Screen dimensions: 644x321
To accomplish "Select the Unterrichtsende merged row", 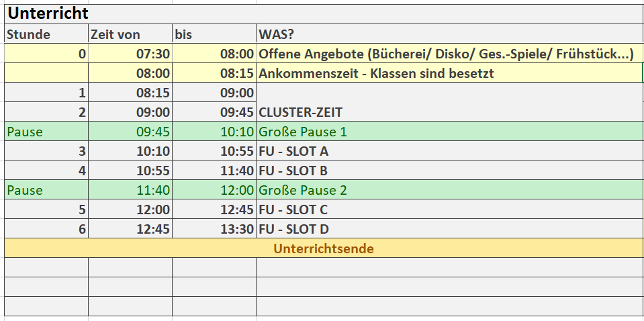I will coord(323,248).
